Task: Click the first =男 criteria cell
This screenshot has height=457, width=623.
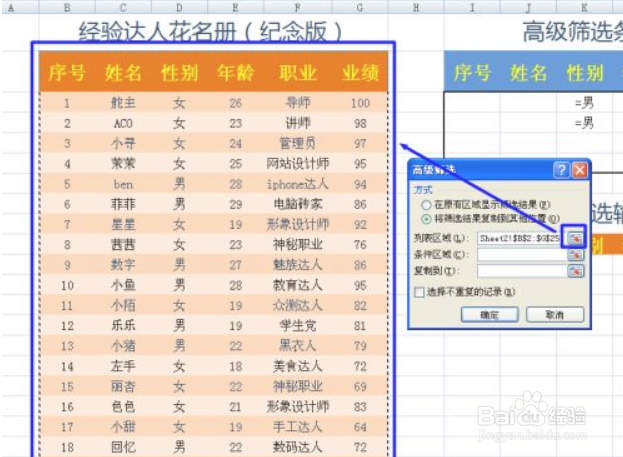Action: [584, 103]
